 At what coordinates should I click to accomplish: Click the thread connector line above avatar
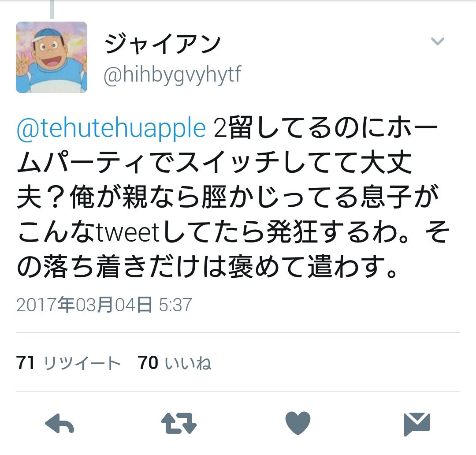(x=52, y=9)
